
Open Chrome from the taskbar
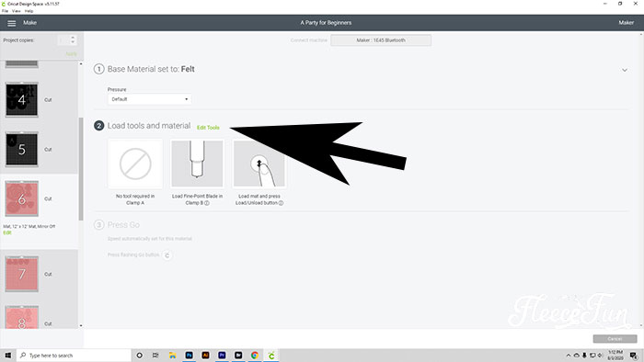coord(255,356)
